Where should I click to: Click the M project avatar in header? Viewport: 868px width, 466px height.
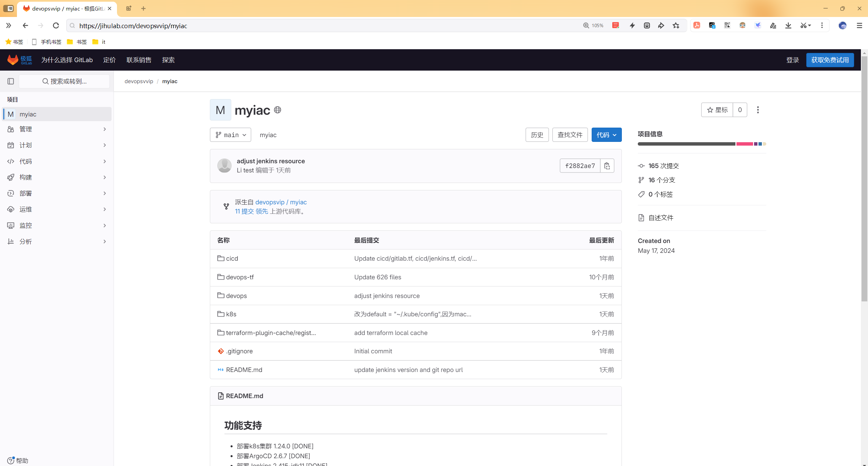(x=220, y=110)
